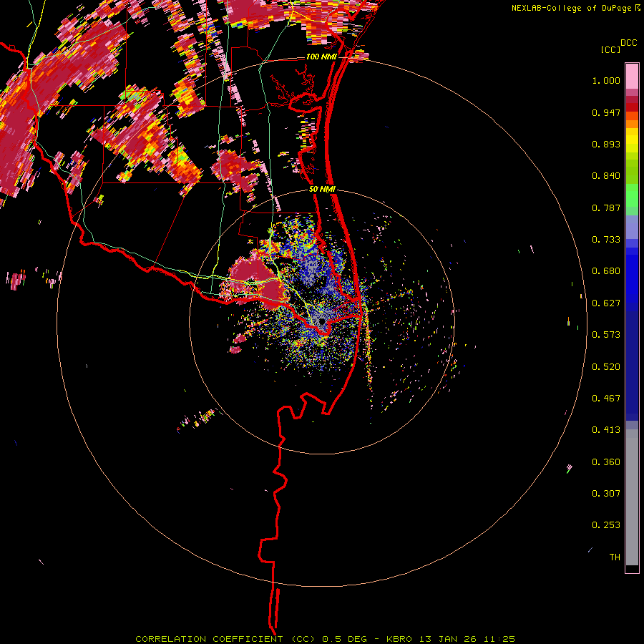The height and width of the screenshot is (644, 644).
Task: Click the DCC label above color scale
Action: click(628, 43)
